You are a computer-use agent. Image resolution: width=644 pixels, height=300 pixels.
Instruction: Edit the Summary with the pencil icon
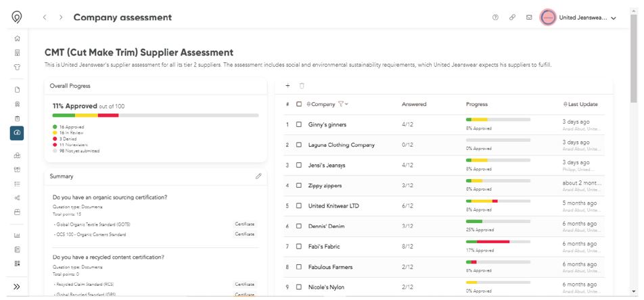(258, 176)
